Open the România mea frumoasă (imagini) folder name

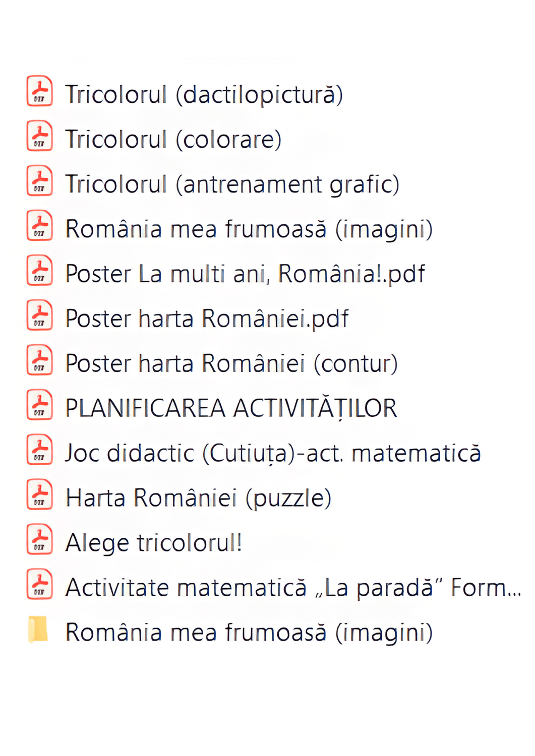click(249, 633)
